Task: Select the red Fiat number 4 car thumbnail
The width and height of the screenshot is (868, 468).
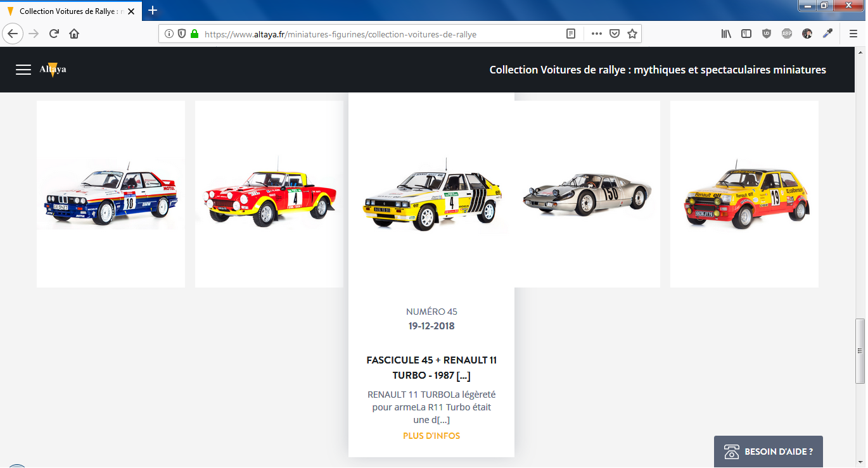Action: [269, 194]
